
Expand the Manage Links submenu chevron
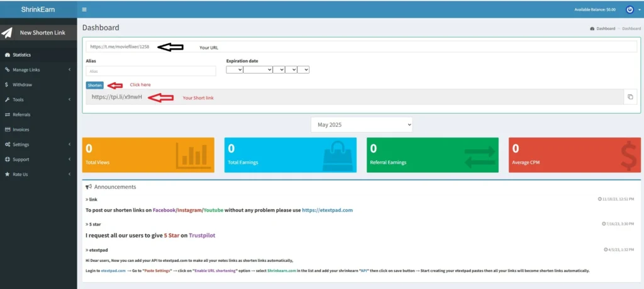69,70
